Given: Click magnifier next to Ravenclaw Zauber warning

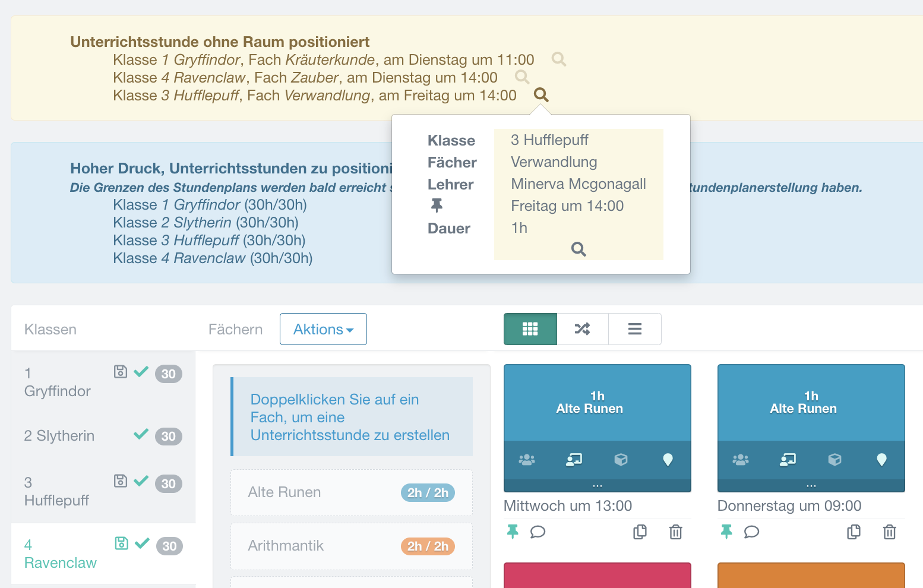Looking at the screenshot, I should (522, 77).
